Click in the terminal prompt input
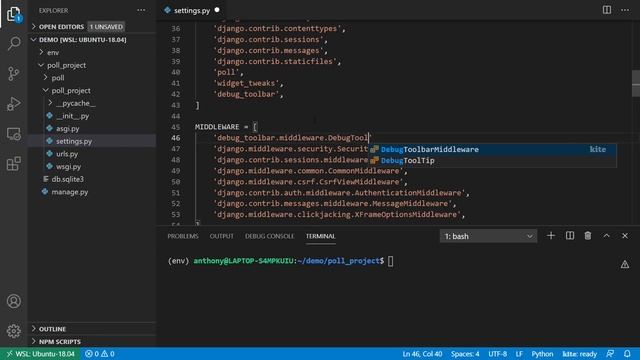This screenshot has width=640, height=360. (391, 261)
